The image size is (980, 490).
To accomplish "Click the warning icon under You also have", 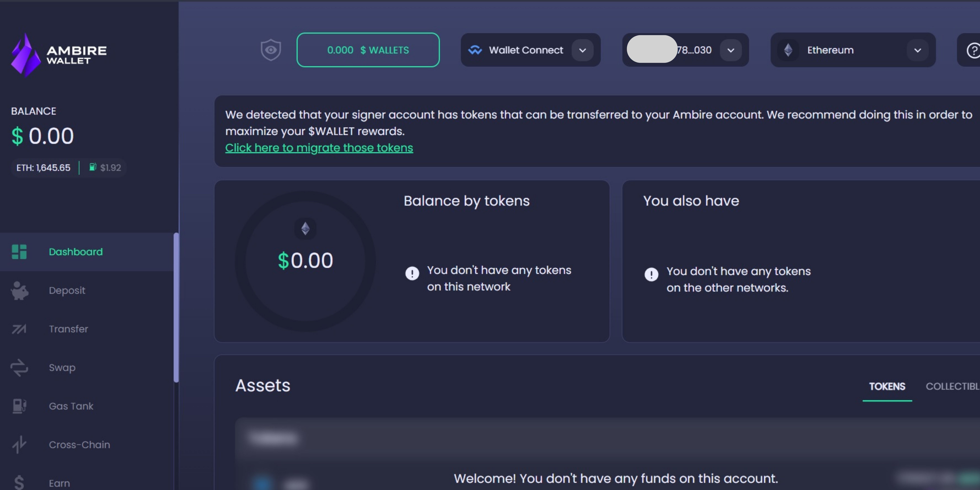I will (651, 274).
